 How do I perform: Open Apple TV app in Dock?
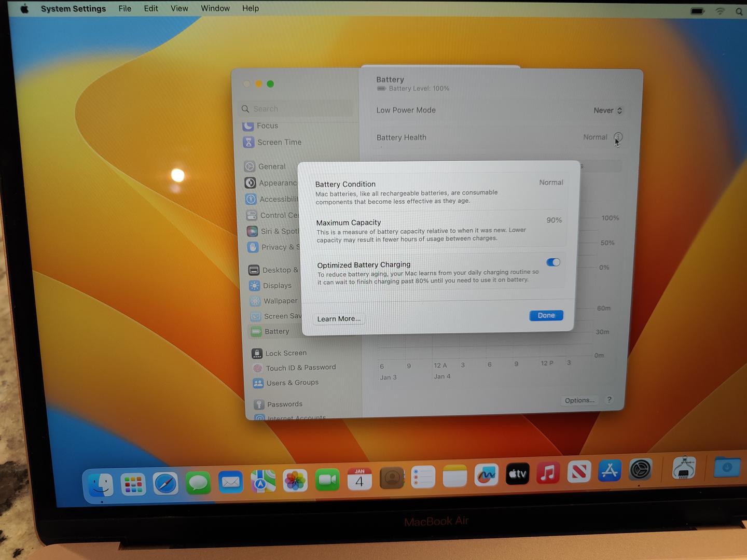517,473
